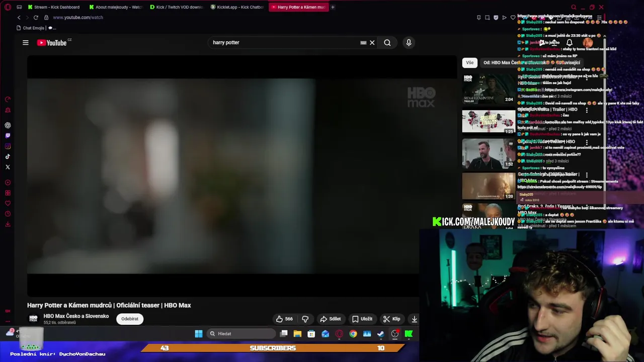Open X in the Opera sidebar

click(x=8, y=167)
